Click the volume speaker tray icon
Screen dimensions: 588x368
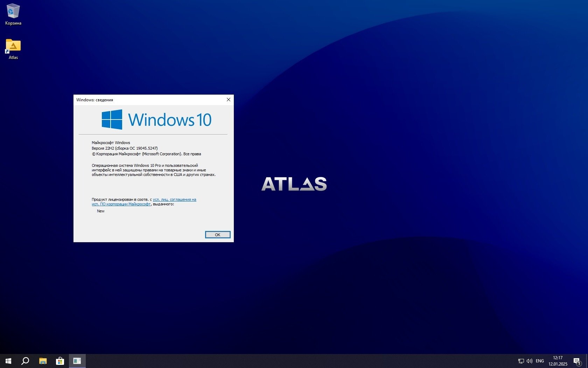point(530,361)
